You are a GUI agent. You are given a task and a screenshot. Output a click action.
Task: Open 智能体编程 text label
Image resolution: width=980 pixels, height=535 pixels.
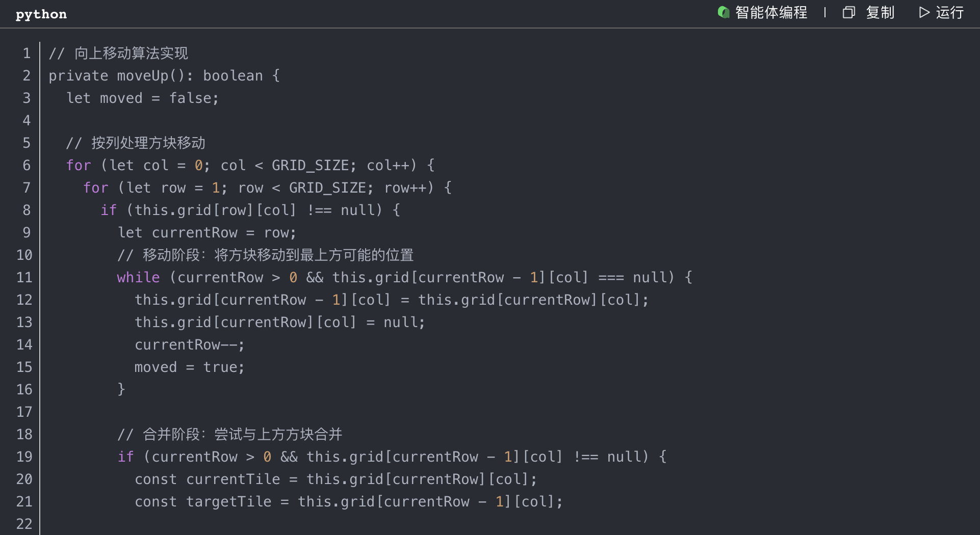pyautogui.click(x=771, y=12)
